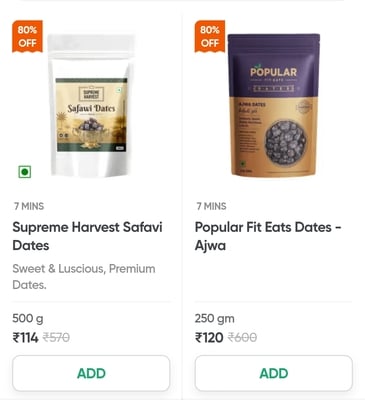Click the Safawi Dates label on white pouch
The height and width of the screenshot is (400, 365).
point(91,108)
